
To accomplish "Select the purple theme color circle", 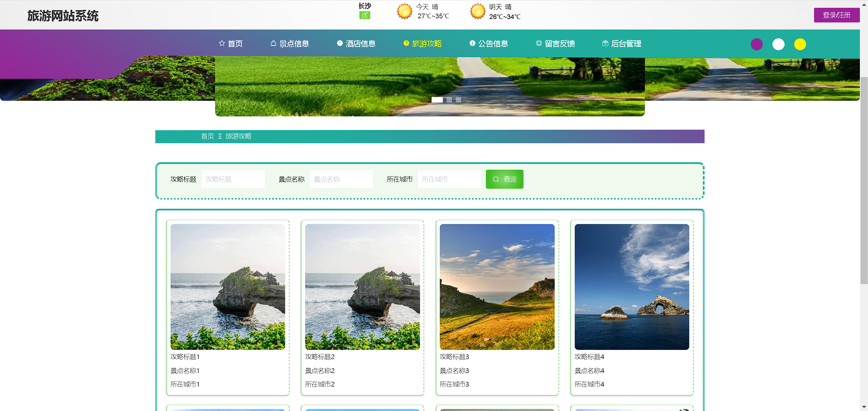I will (x=757, y=44).
